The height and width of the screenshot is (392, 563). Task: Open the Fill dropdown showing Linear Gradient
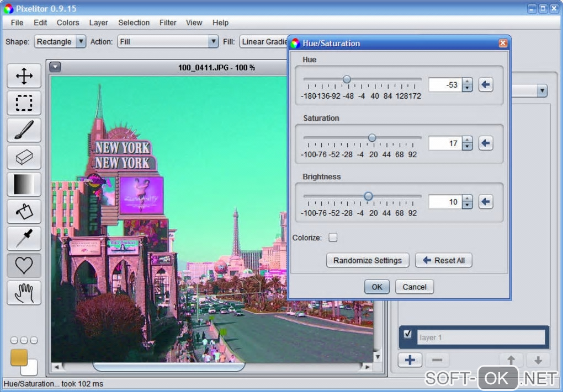point(264,41)
